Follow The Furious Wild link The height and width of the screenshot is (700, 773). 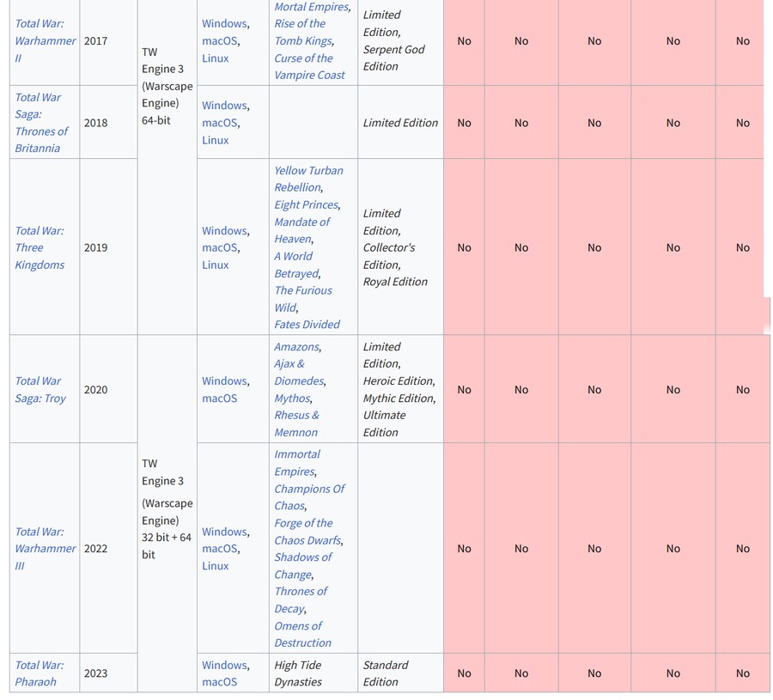coord(302,299)
